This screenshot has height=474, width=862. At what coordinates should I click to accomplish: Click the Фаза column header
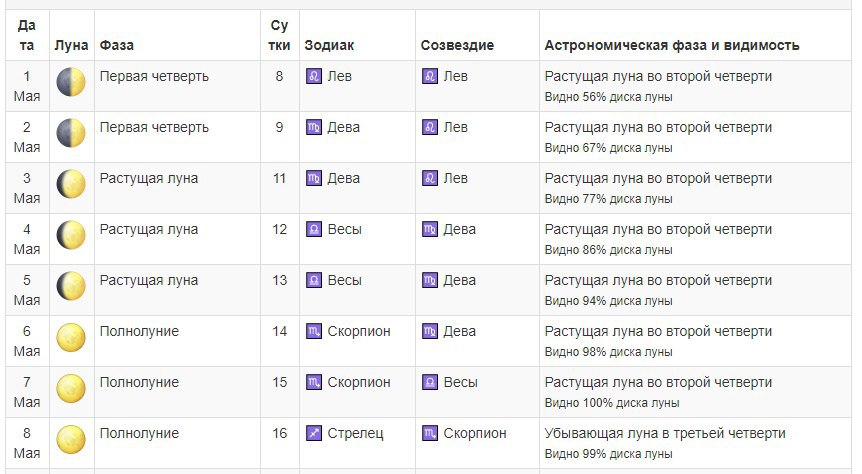pos(117,45)
